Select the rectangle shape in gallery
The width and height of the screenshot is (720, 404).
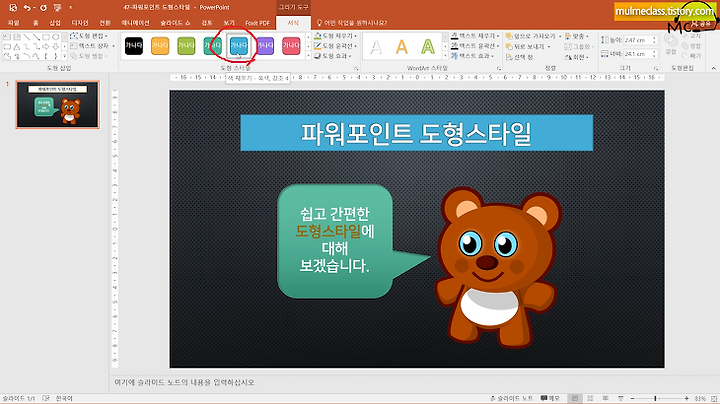point(46,37)
